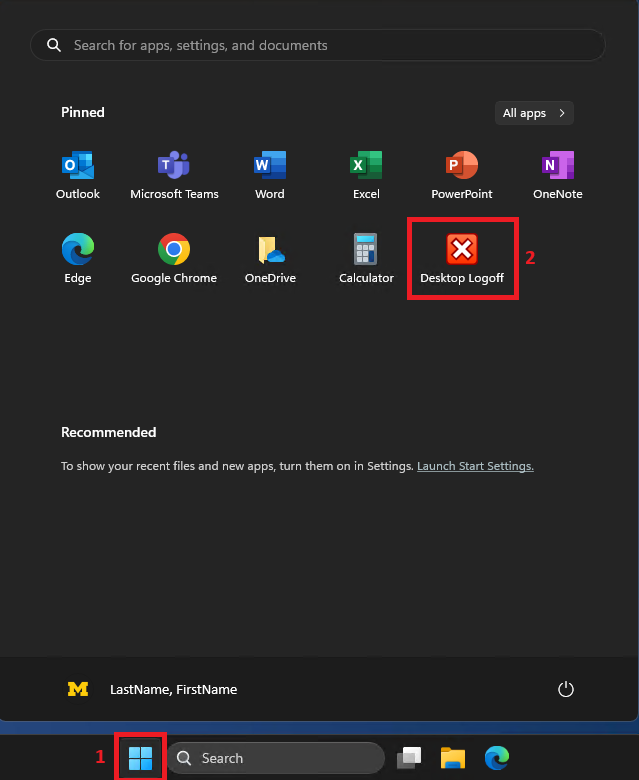Click the Windows Start button on the taskbar

[x=141, y=758]
